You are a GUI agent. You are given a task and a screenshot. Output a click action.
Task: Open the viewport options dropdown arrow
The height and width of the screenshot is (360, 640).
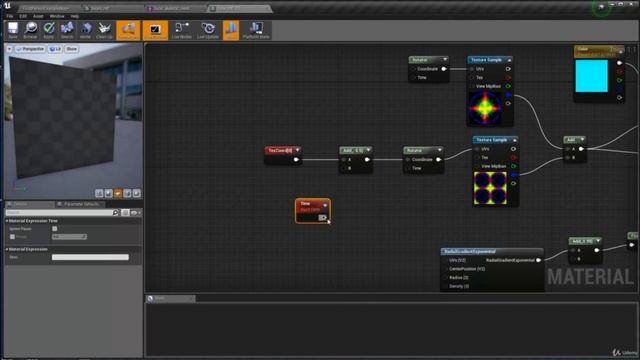tap(9, 49)
